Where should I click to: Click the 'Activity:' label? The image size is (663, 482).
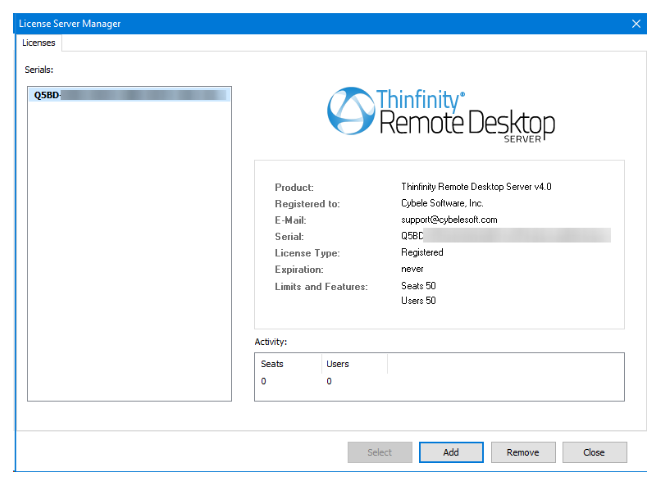[271, 342]
